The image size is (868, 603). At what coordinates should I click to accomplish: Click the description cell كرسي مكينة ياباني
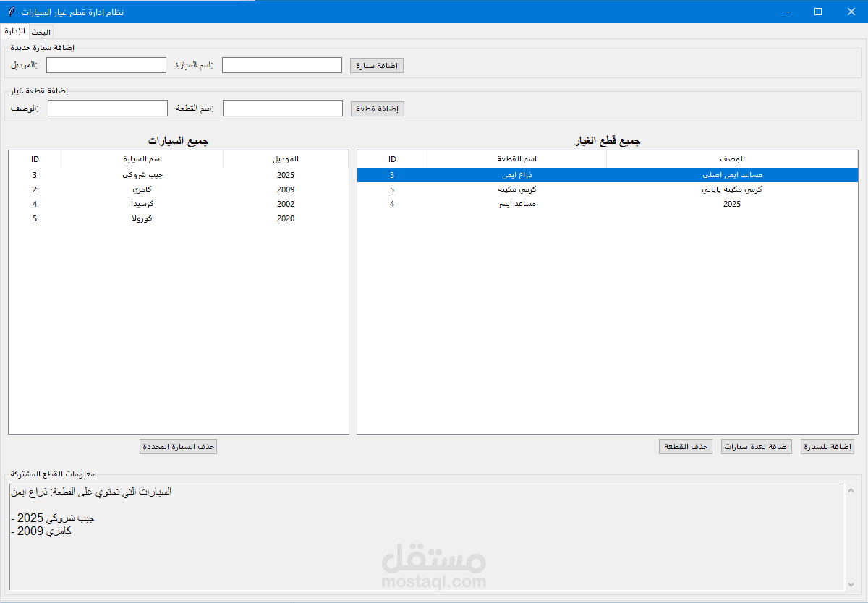732,189
